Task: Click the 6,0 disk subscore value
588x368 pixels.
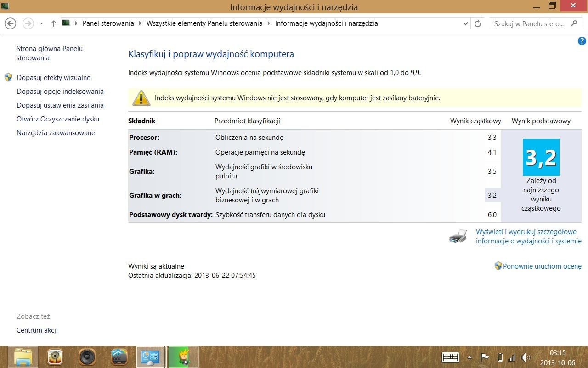Action: pyautogui.click(x=492, y=215)
